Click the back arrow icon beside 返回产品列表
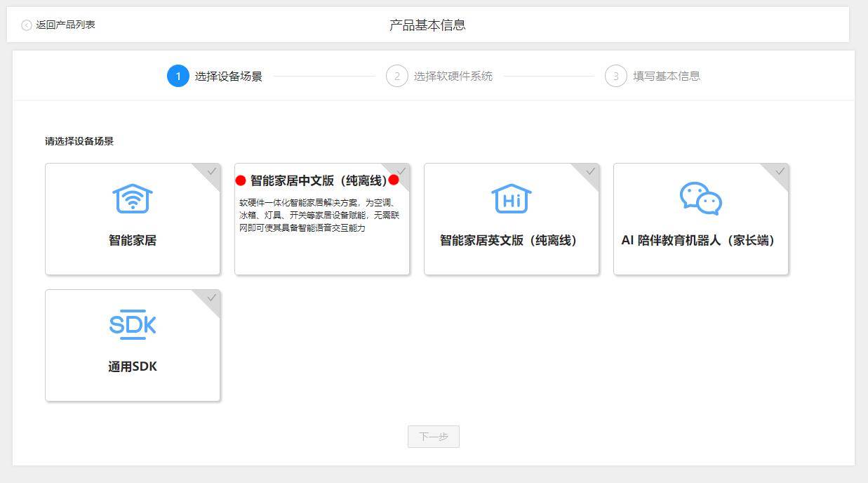 pyautogui.click(x=27, y=25)
